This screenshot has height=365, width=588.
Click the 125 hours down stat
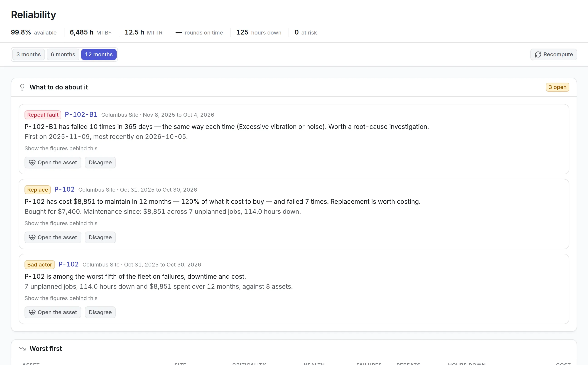coord(259,32)
